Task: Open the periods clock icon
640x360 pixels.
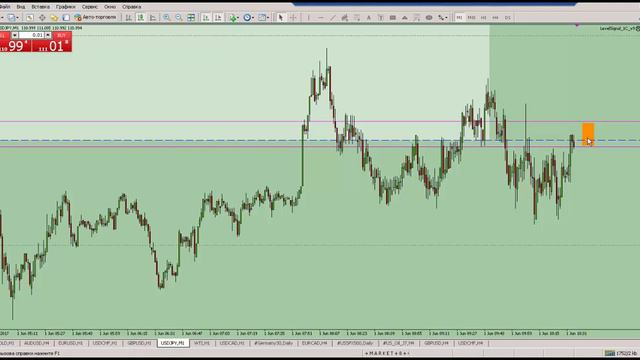Action: 247,18
